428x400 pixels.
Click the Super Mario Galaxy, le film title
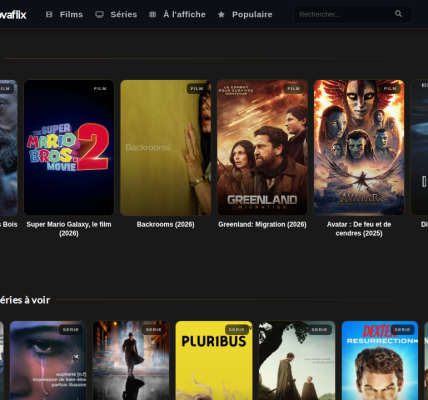point(69,229)
